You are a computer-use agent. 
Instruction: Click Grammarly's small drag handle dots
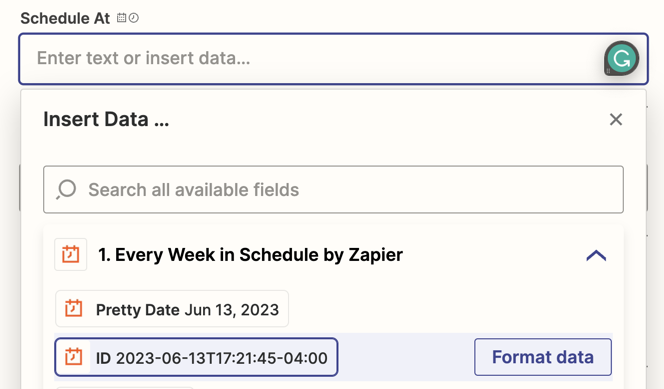click(x=609, y=71)
